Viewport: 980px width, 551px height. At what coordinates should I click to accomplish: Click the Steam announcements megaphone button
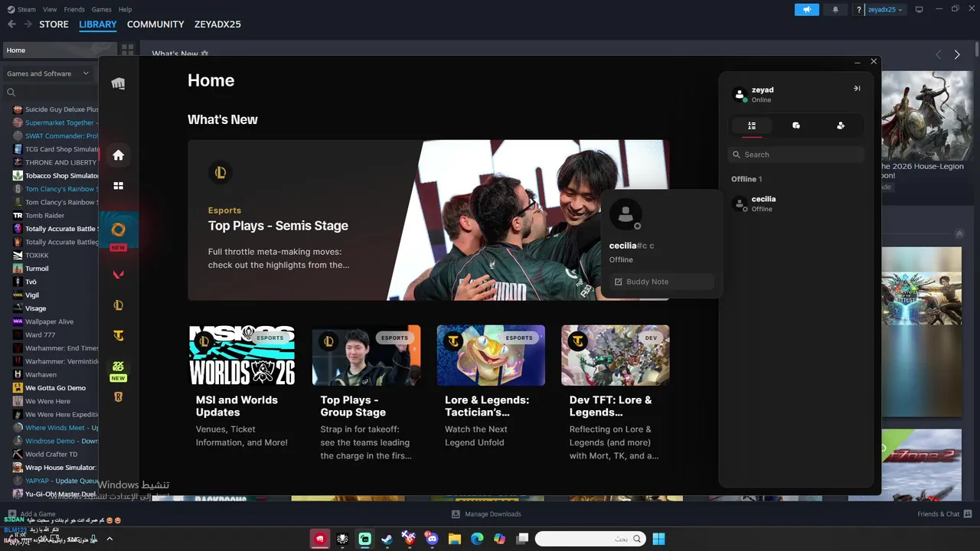tap(806, 9)
